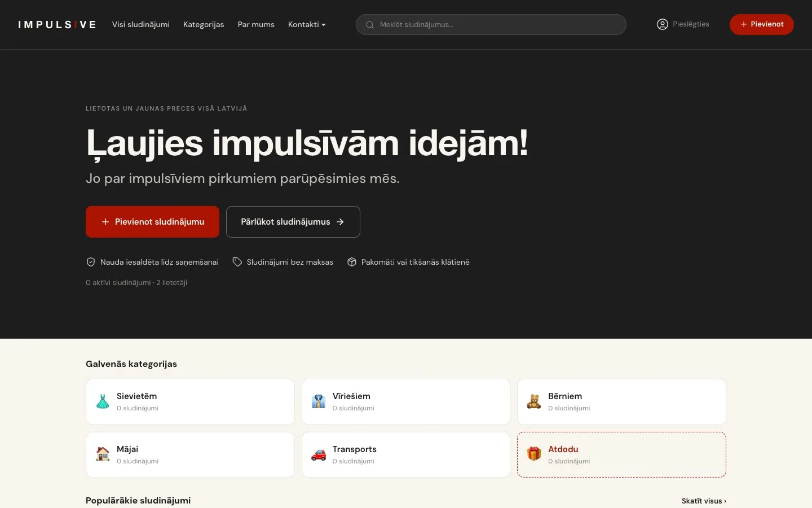Click the package box icon by Pakomāti
812x508 pixels.
point(352,262)
